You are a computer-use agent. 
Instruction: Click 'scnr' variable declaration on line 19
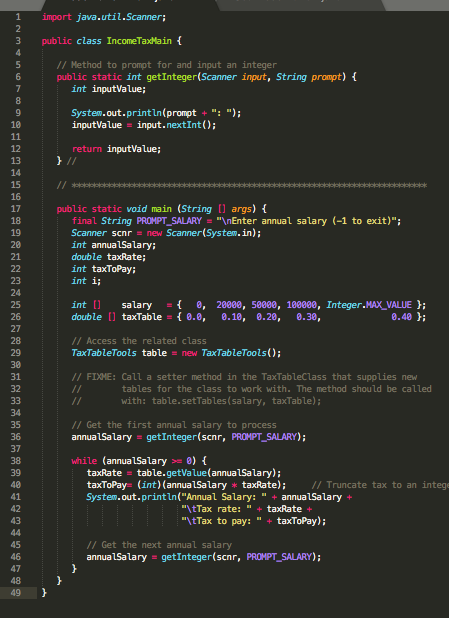(x=121, y=233)
